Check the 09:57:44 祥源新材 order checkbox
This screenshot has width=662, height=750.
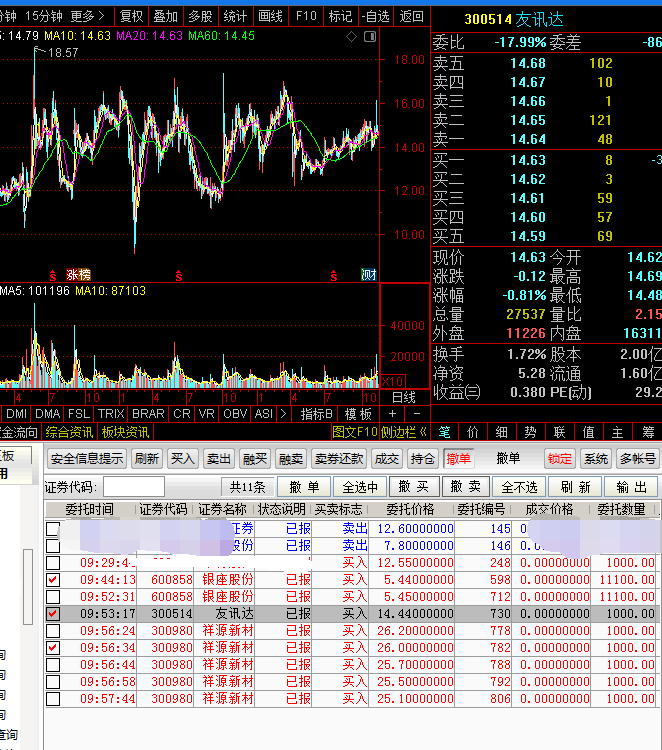click(53, 698)
